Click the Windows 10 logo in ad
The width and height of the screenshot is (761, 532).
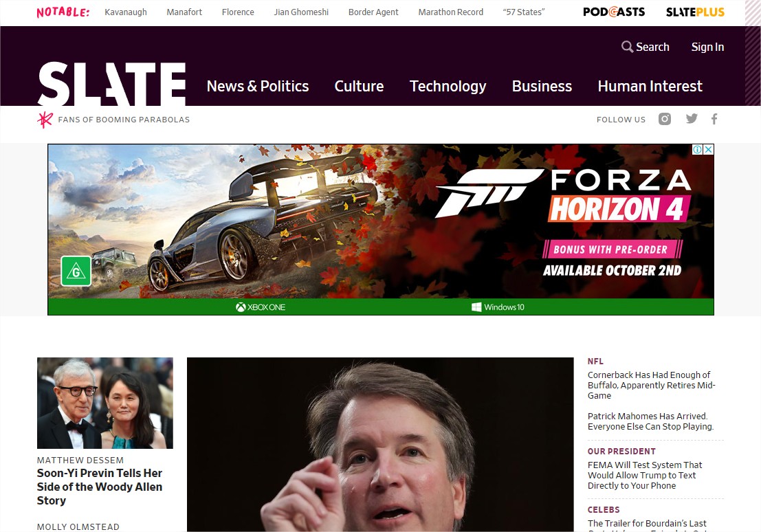(498, 307)
